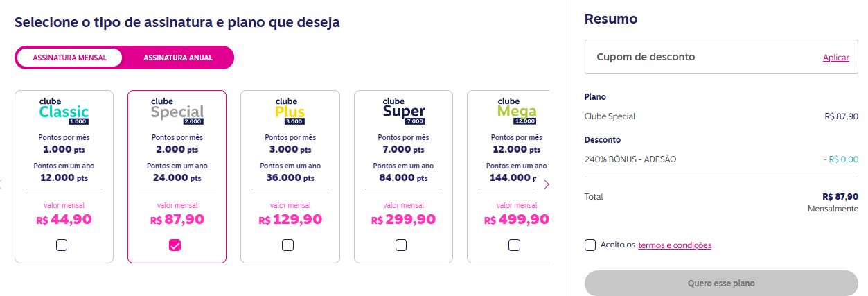Image resolution: width=868 pixels, height=296 pixels.
Task: Click the Clube Super logo
Action: point(403,111)
